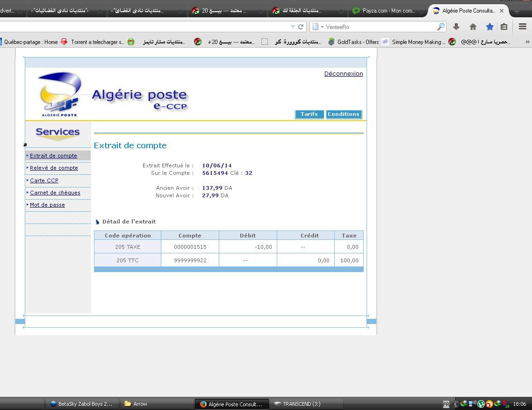Select the Algérie Poste Consulta tab

[x=468, y=11]
